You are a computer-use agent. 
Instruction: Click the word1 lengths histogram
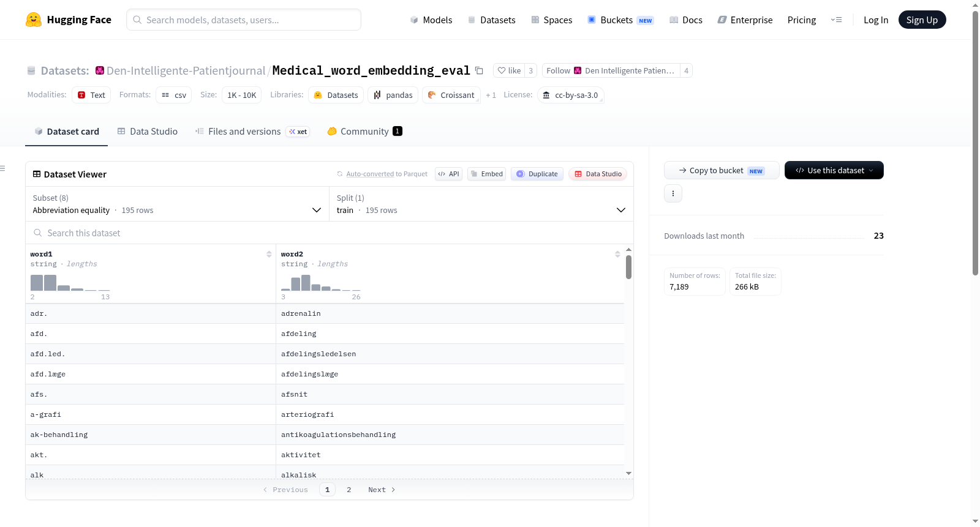tap(70, 283)
